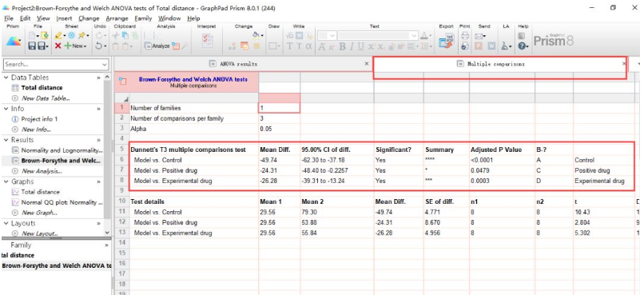Open the Insert menu
The image size is (644, 295).
64,18
